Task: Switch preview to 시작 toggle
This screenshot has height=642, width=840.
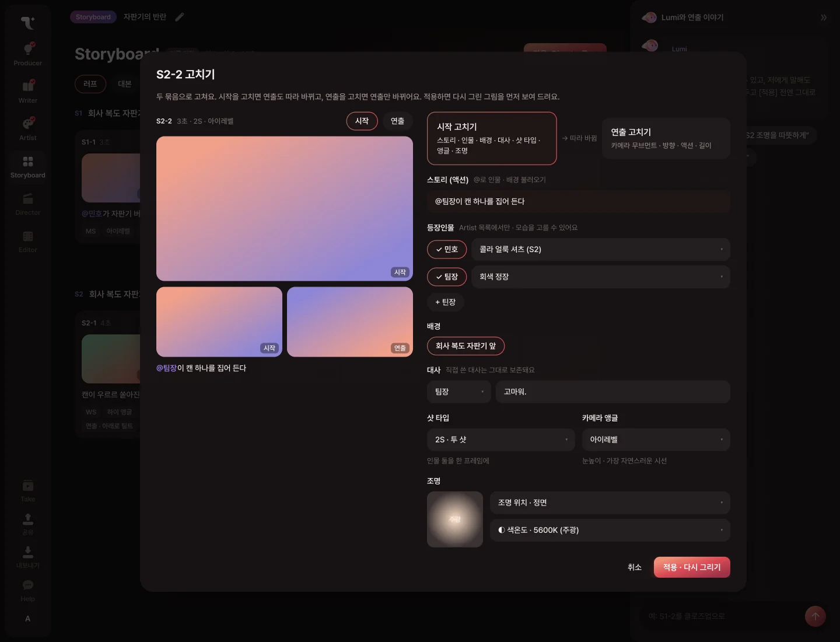Action: tap(362, 121)
